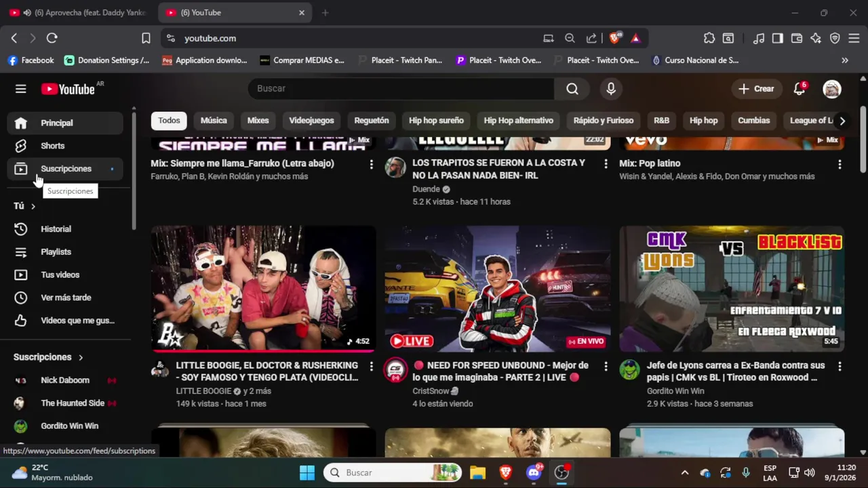Click the search magnifier button

pos(572,89)
